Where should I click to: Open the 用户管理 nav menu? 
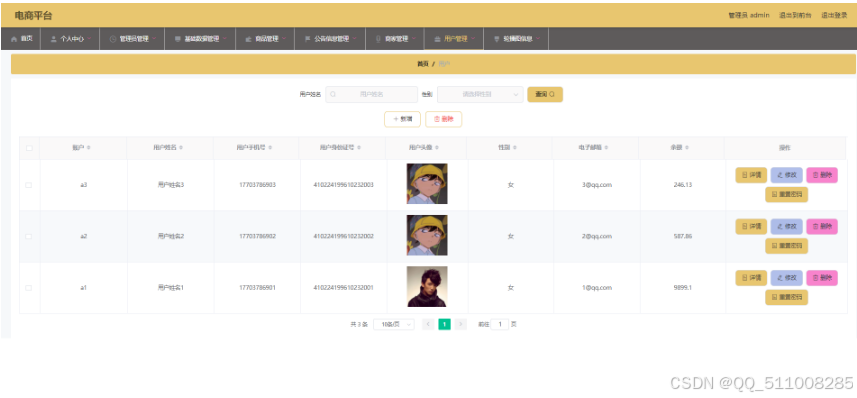pyautogui.click(x=454, y=39)
